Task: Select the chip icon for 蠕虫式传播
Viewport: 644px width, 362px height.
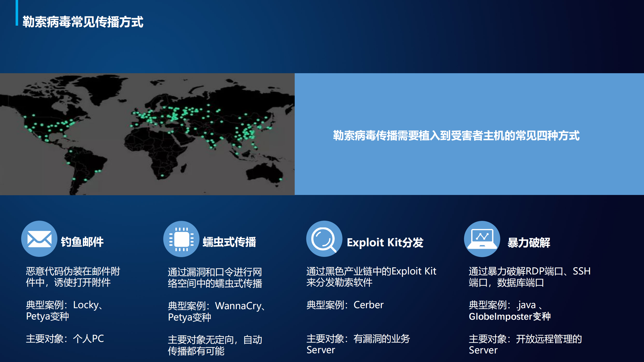Action: [181, 239]
